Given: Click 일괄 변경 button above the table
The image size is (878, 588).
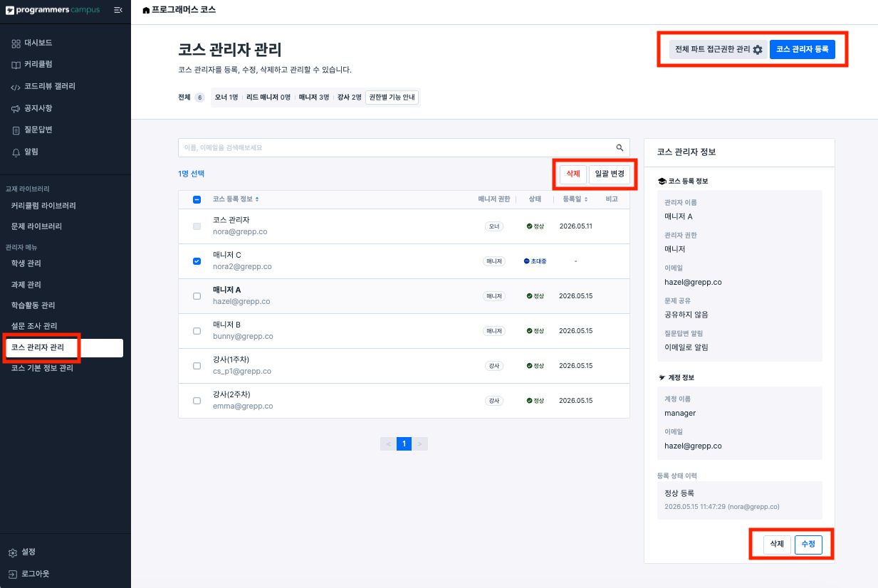Looking at the screenshot, I should (x=610, y=174).
